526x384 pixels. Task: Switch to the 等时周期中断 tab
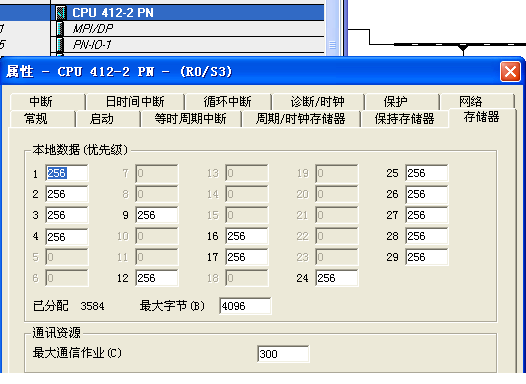(191, 119)
